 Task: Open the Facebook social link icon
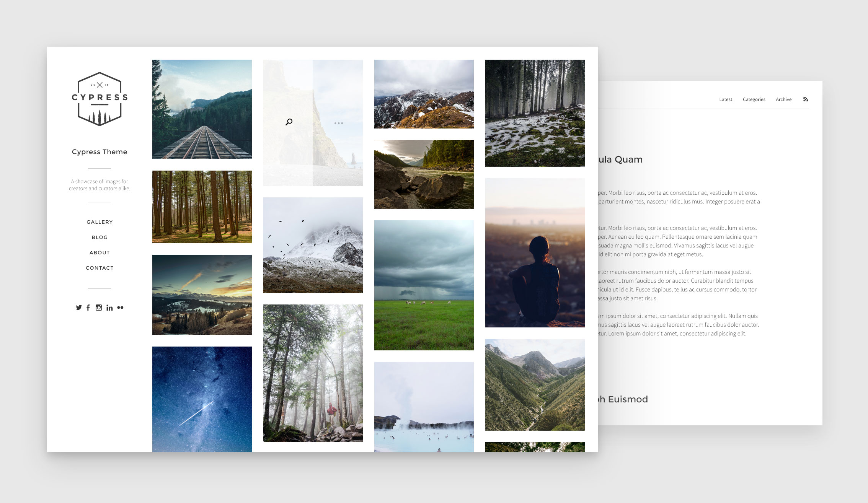pyautogui.click(x=88, y=308)
